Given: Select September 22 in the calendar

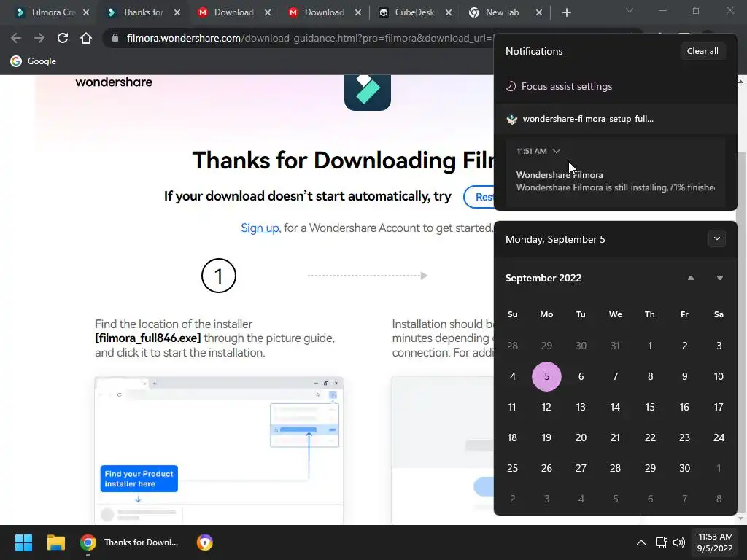Looking at the screenshot, I should pos(650,437).
